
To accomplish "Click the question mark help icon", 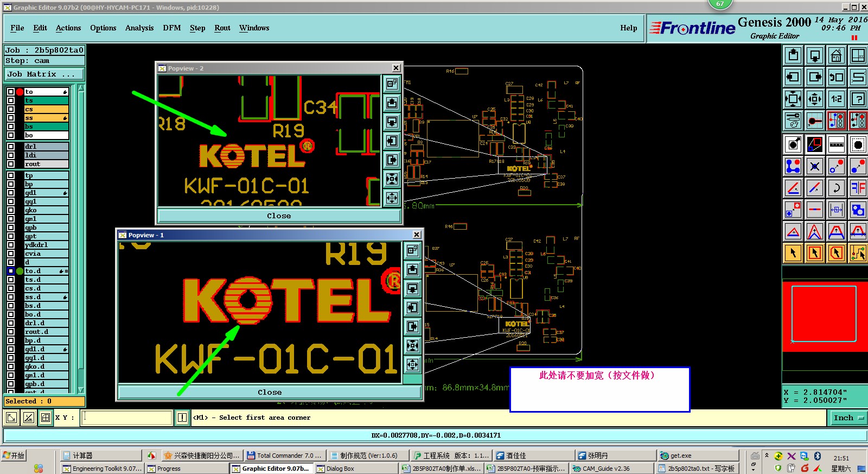I will 858,99.
